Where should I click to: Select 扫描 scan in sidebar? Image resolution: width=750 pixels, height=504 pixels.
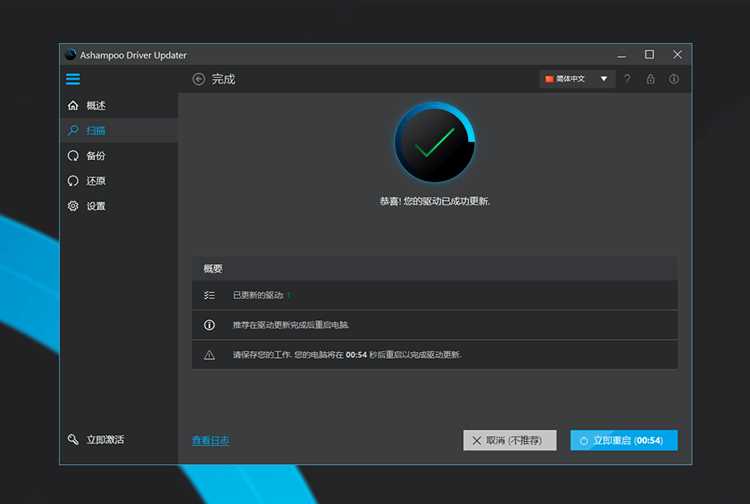(x=119, y=130)
